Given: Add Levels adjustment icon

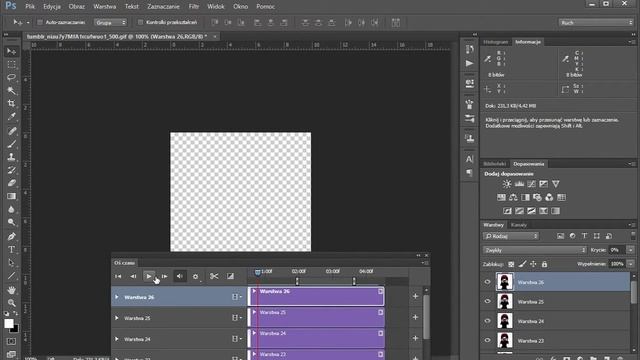Looking at the screenshot, I should tap(519, 184).
